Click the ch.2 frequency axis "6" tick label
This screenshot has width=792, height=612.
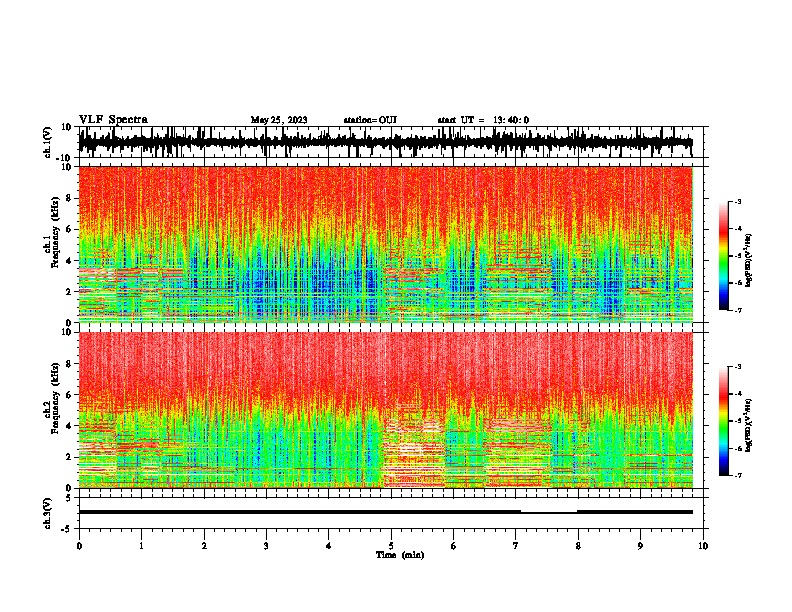point(69,395)
